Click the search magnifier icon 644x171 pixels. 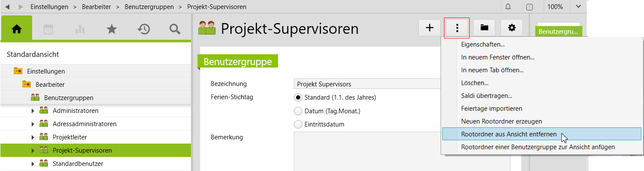tap(175, 29)
